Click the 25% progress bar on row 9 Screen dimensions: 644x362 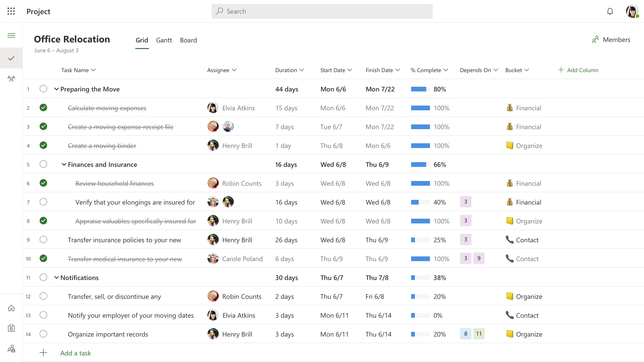coord(420,240)
